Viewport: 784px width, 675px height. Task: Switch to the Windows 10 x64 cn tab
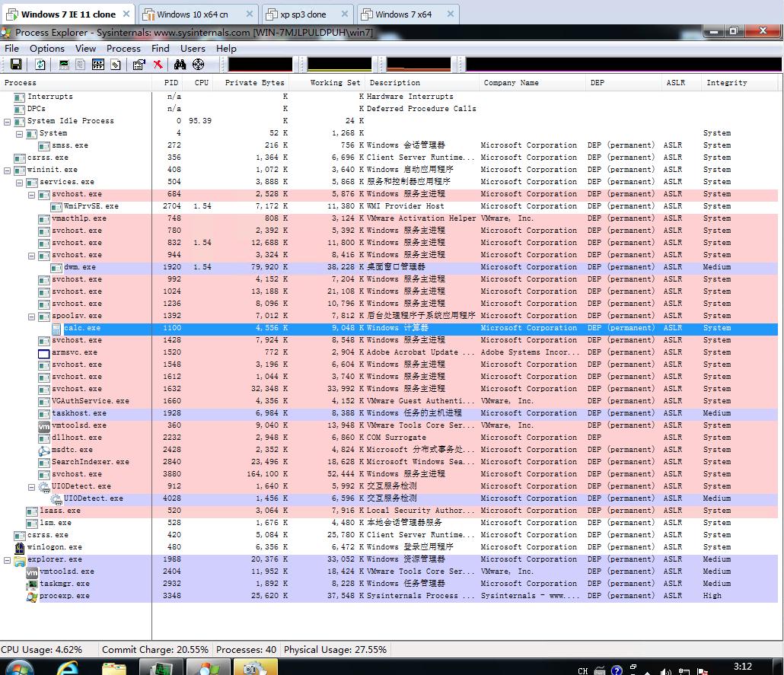pyautogui.click(x=198, y=14)
